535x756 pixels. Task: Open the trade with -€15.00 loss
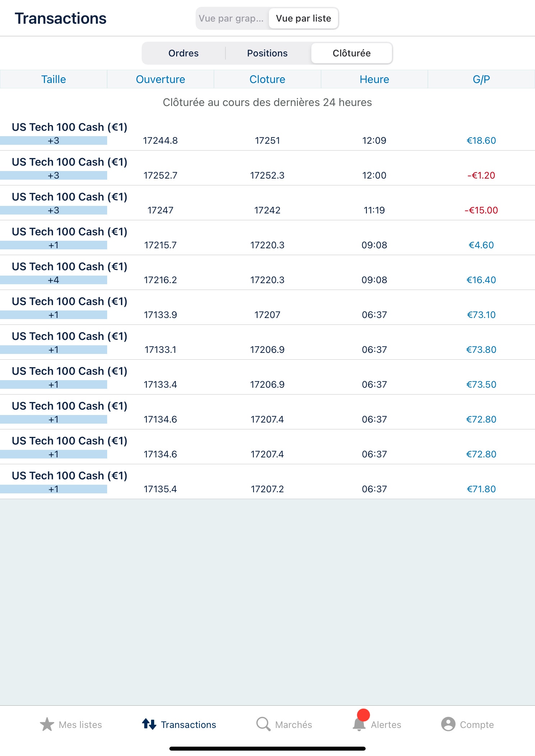(267, 203)
